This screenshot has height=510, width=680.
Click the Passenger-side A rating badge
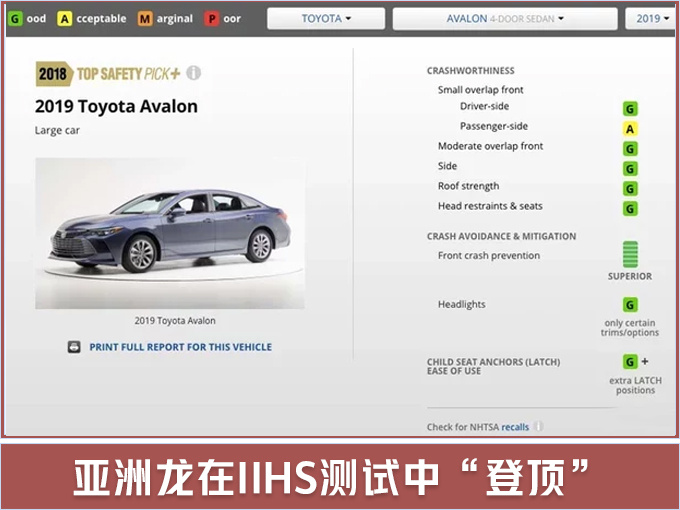click(x=630, y=129)
